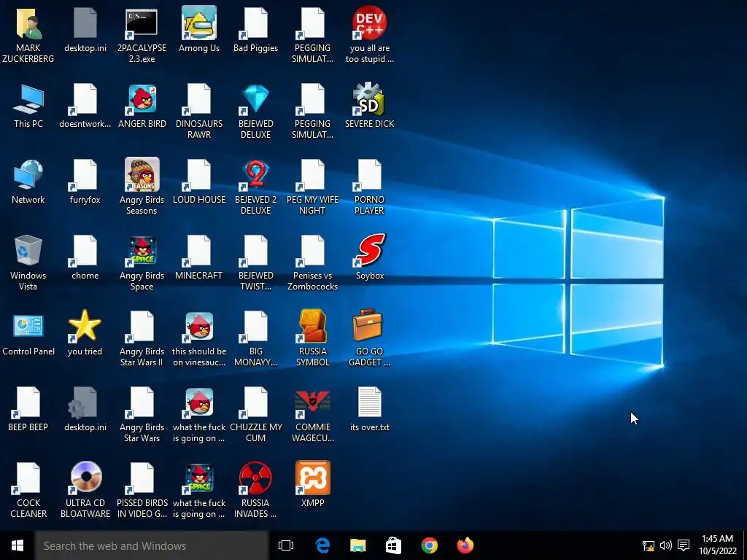The image size is (747, 560).
Task: Click the BEJEWED 2 DELUXE icon
Action: (x=255, y=174)
